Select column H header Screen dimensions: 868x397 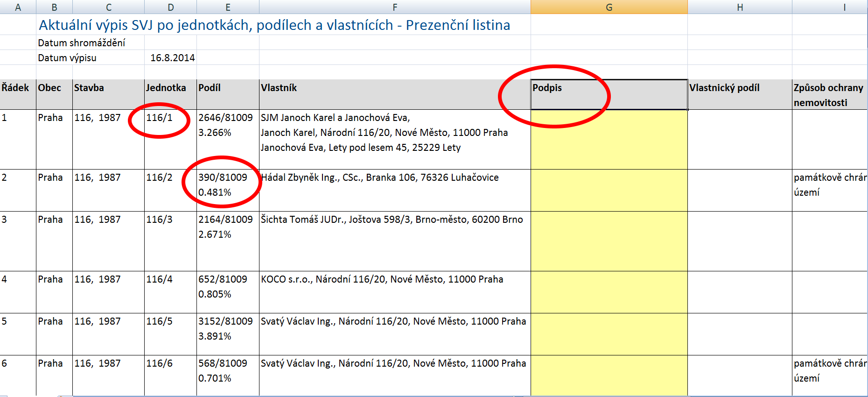pyautogui.click(x=740, y=7)
